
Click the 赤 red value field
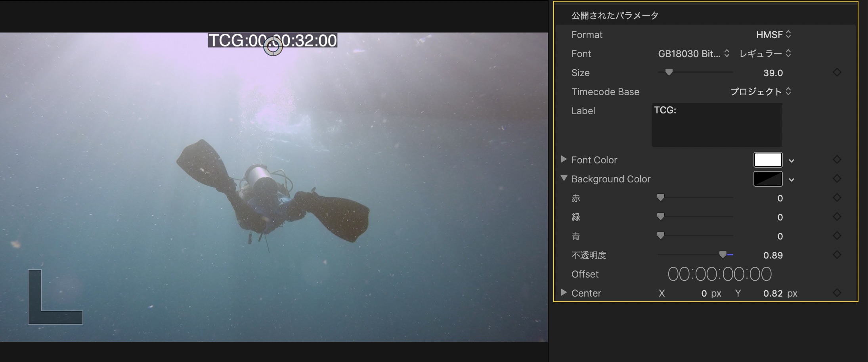[780, 198]
